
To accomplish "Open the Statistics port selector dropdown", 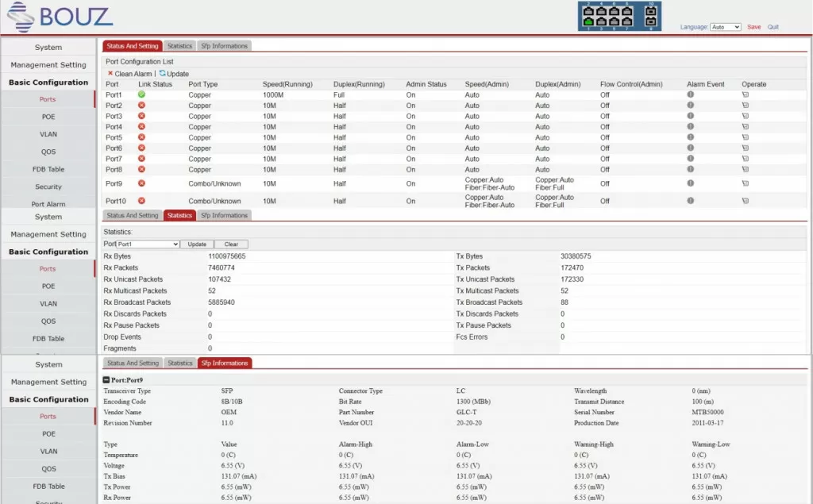I will click(x=148, y=244).
